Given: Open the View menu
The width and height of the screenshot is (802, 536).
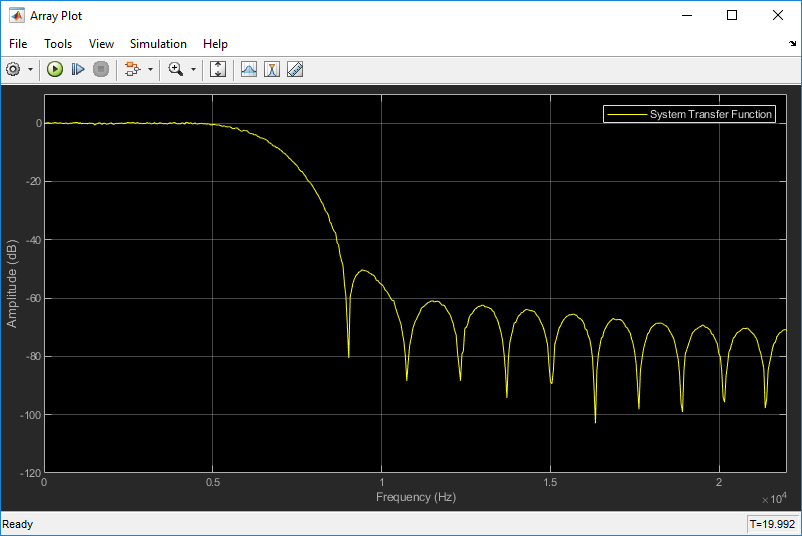Looking at the screenshot, I should tap(101, 44).
